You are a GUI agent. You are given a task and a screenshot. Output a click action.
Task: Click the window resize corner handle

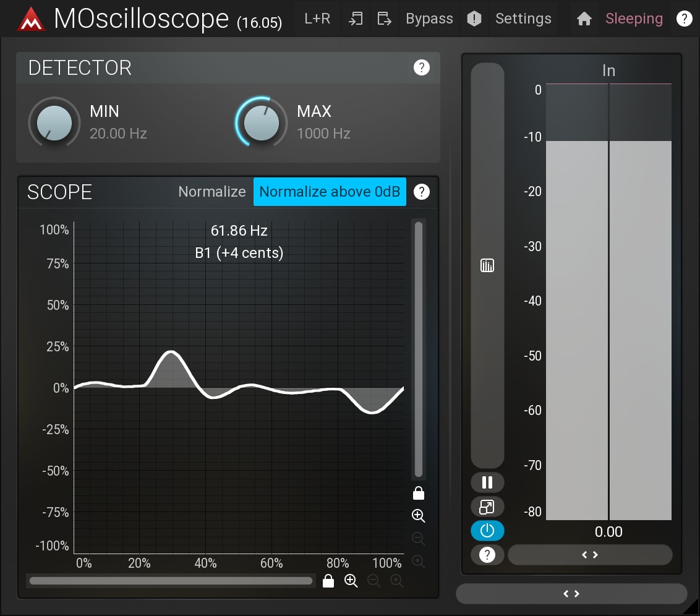(x=693, y=609)
